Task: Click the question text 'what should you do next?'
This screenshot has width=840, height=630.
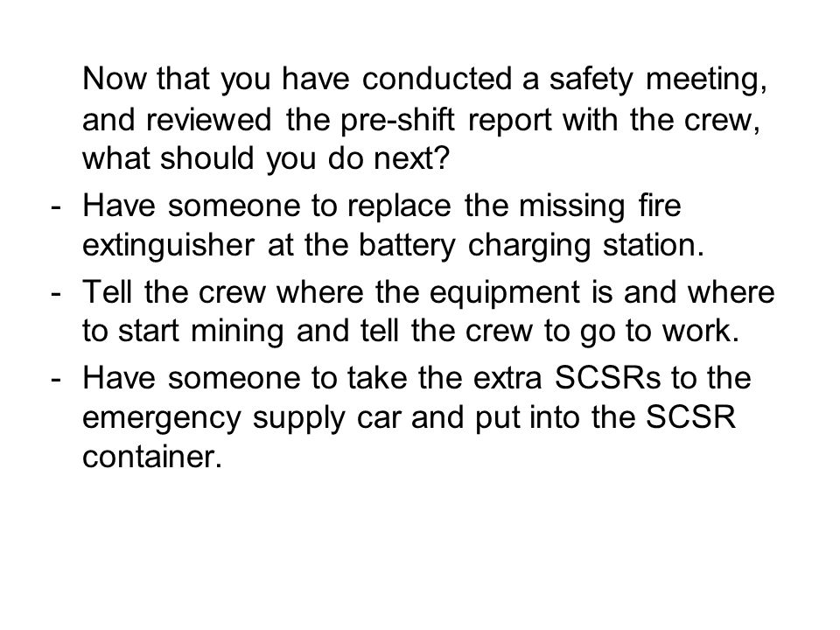Action: (266, 158)
